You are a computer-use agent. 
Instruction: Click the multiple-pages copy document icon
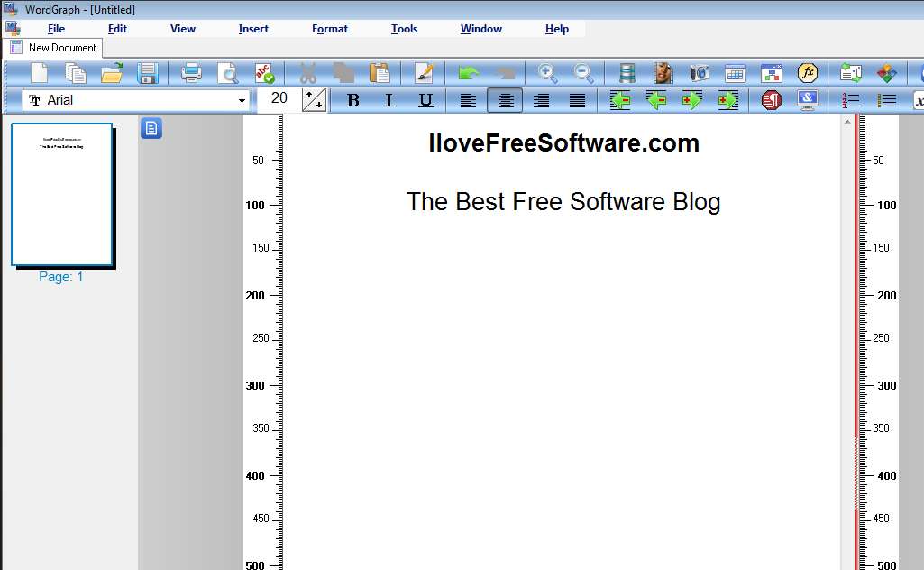coord(76,73)
